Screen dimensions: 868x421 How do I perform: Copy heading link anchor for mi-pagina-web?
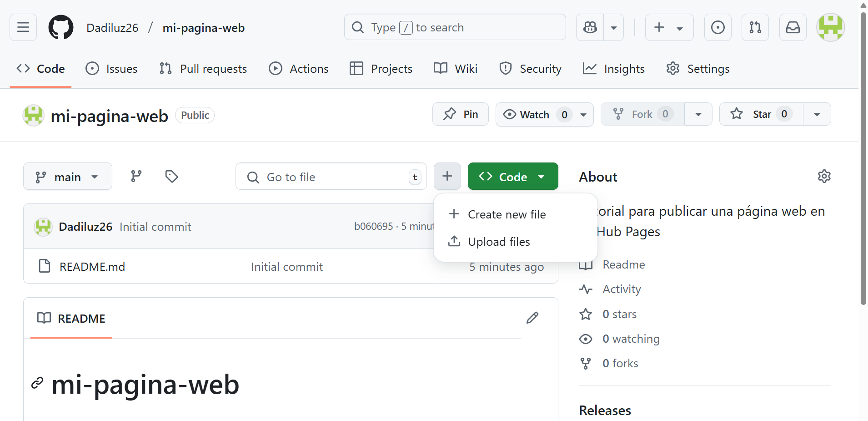pyautogui.click(x=37, y=383)
